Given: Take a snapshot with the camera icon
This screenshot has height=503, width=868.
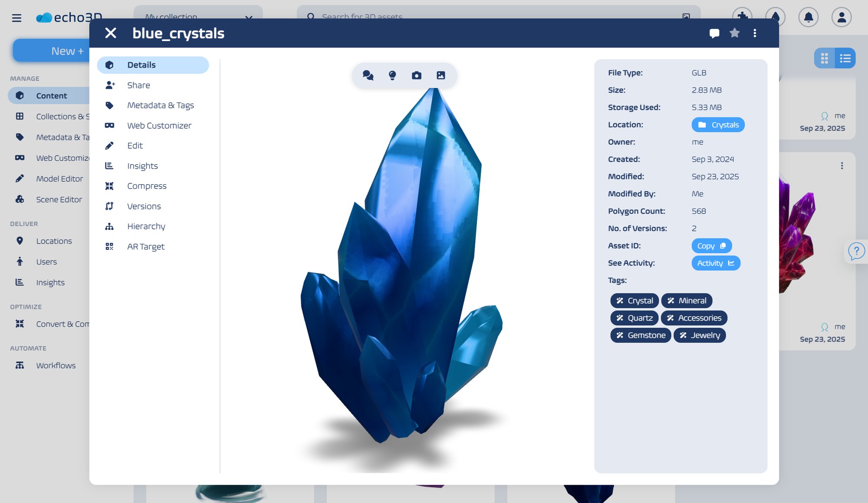Looking at the screenshot, I should point(417,75).
